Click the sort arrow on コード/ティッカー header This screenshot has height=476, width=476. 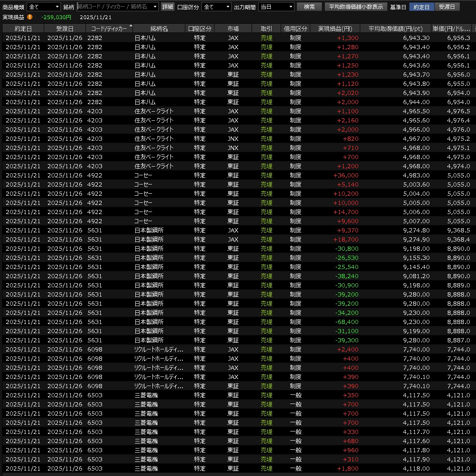131,26
